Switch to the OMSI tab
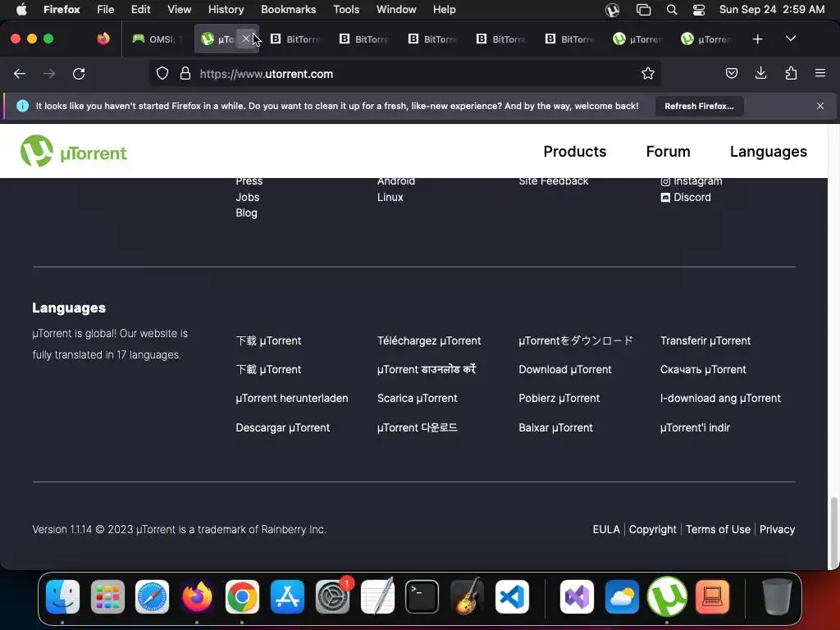Viewport: 840px width, 630px height. tap(157, 39)
